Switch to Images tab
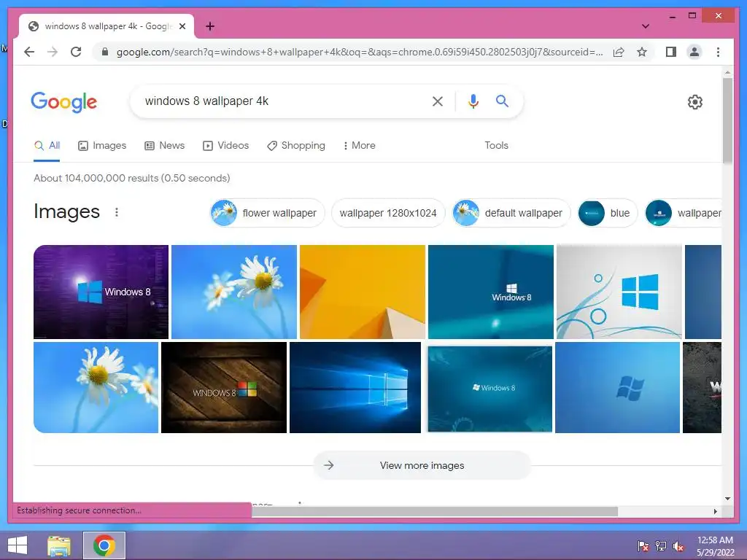This screenshot has height=560, width=747. coord(102,146)
